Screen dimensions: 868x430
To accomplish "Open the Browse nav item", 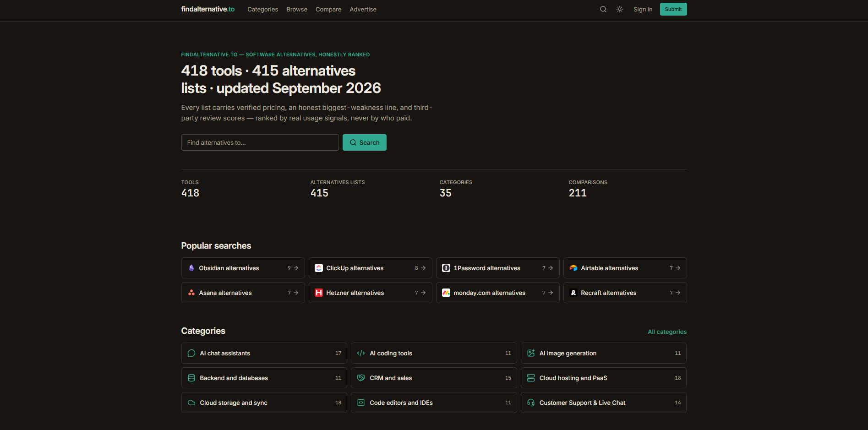I will [297, 9].
